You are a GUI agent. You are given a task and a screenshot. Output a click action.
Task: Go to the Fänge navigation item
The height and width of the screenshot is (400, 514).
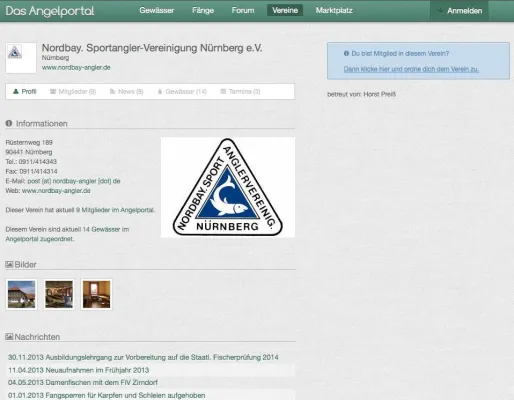(203, 10)
